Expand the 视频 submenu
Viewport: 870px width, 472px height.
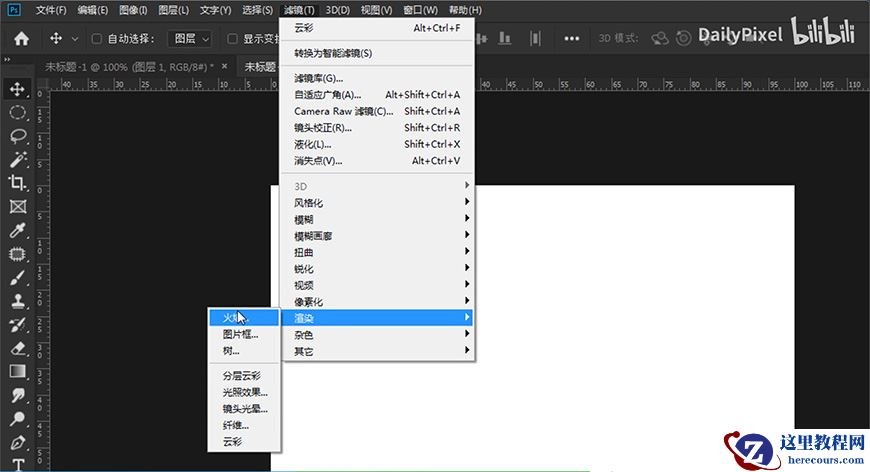[x=377, y=285]
